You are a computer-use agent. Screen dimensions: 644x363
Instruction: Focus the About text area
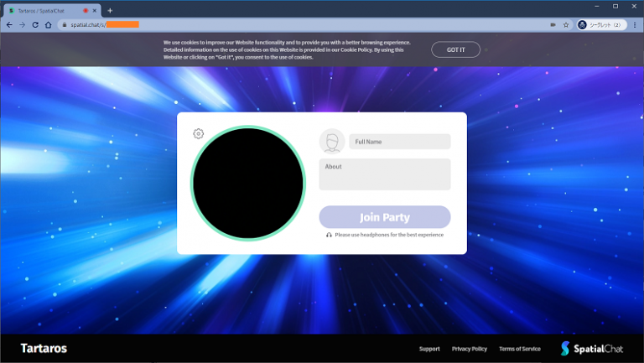[x=385, y=174]
